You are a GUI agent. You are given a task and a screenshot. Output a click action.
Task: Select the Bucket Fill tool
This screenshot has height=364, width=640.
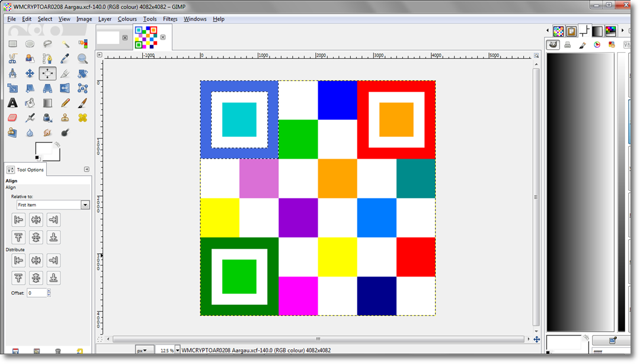[x=30, y=103]
